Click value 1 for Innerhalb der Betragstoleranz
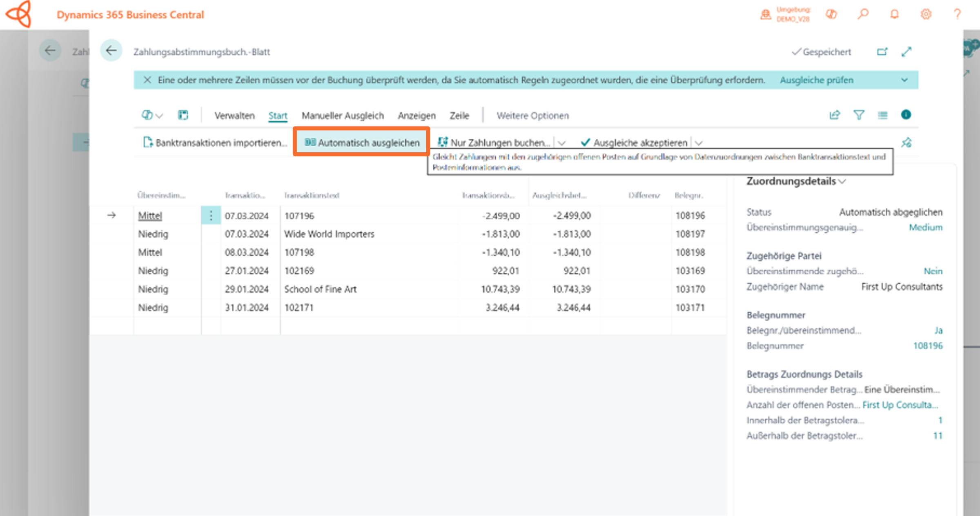This screenshot has width=980, height=516. (x=940, y=420)
